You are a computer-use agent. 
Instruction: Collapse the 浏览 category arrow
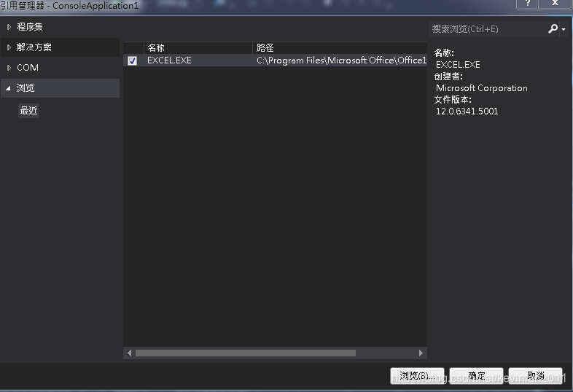pos(8,88)
